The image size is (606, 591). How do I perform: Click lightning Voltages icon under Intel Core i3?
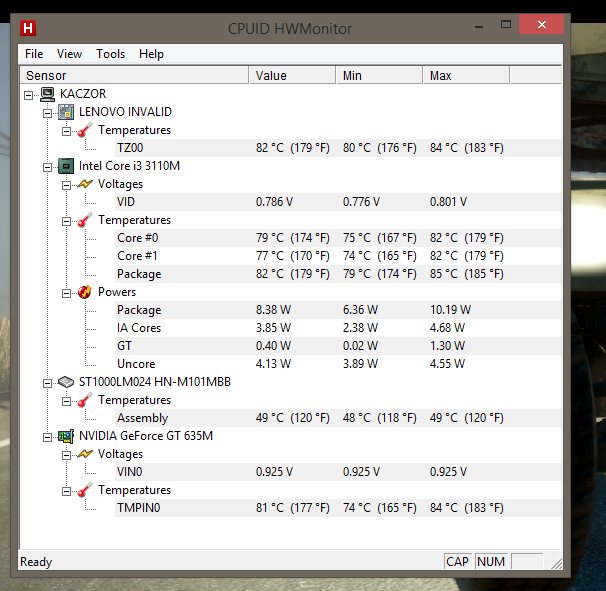(x=85, y=184)
